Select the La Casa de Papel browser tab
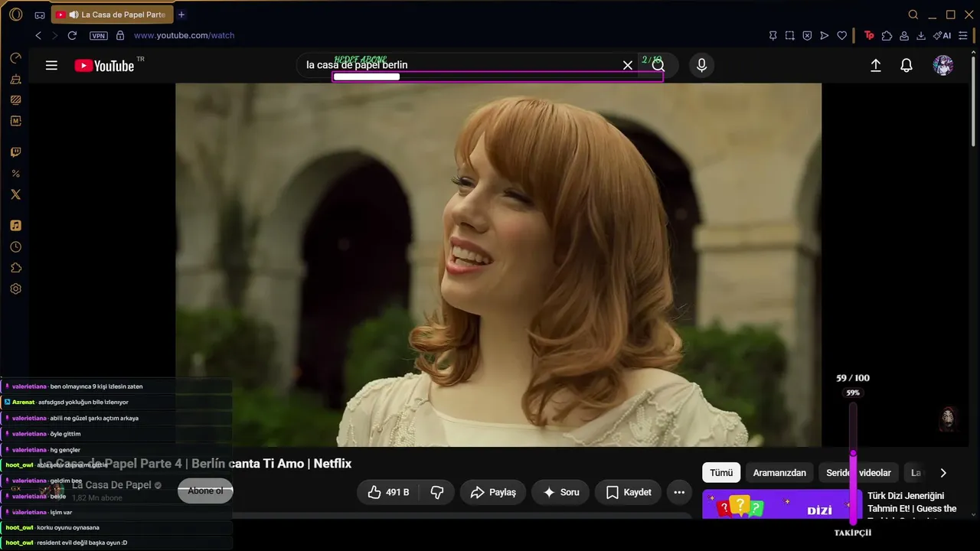980x551 pixels. click(x=112, y=15)
